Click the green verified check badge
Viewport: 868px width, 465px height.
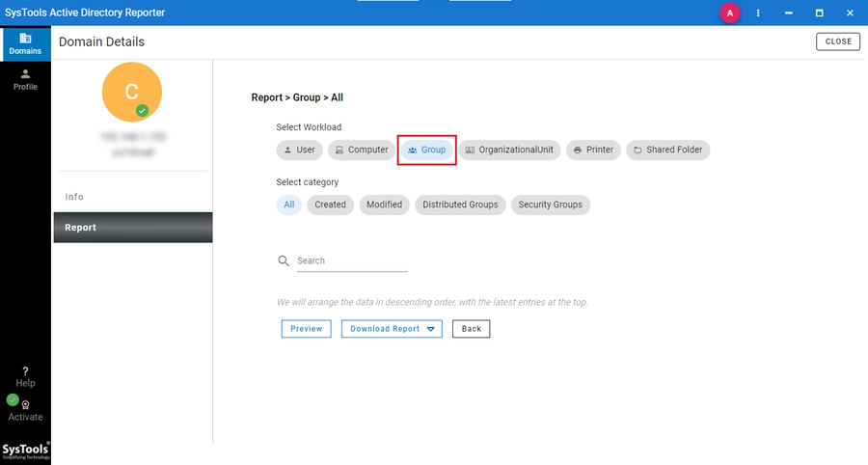tap(143, 111)
